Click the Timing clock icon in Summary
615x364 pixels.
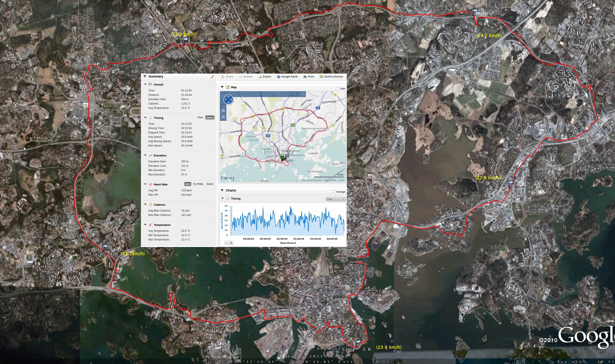[x=150, y=118]
